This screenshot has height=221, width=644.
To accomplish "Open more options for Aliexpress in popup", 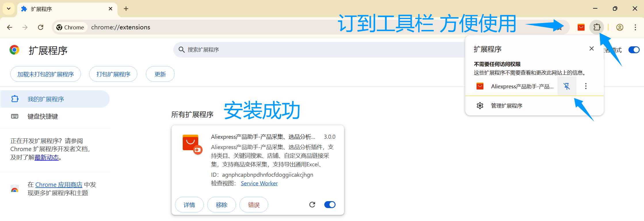I will point(586,86).
